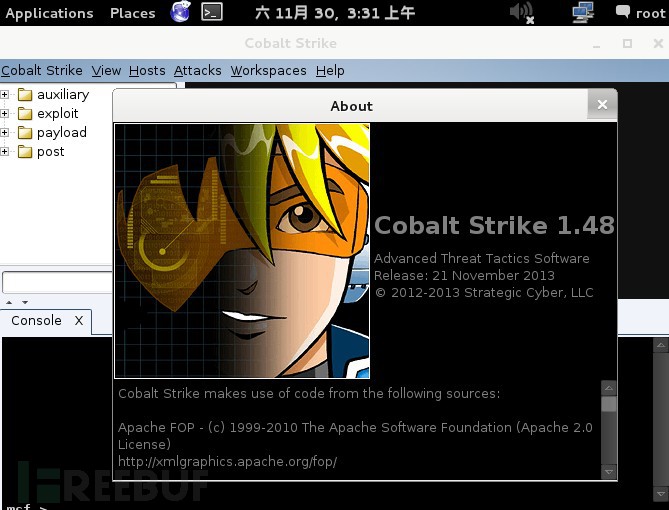
Task: Click the Apache FOP license credit text
Action: pos(355,436)
